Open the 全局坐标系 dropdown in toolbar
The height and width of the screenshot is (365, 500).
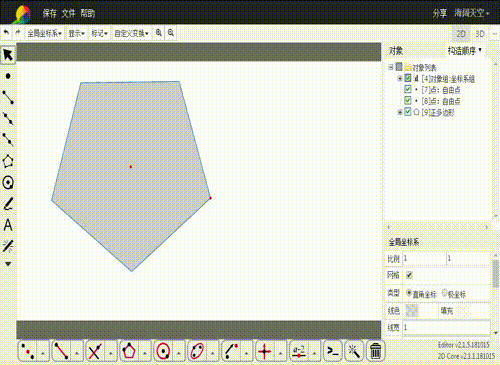coord(44,33)
